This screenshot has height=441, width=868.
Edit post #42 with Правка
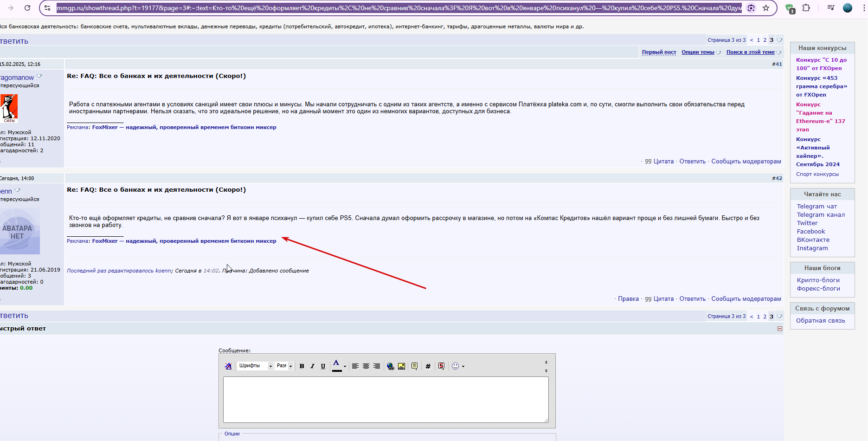(x=628, y=299)
